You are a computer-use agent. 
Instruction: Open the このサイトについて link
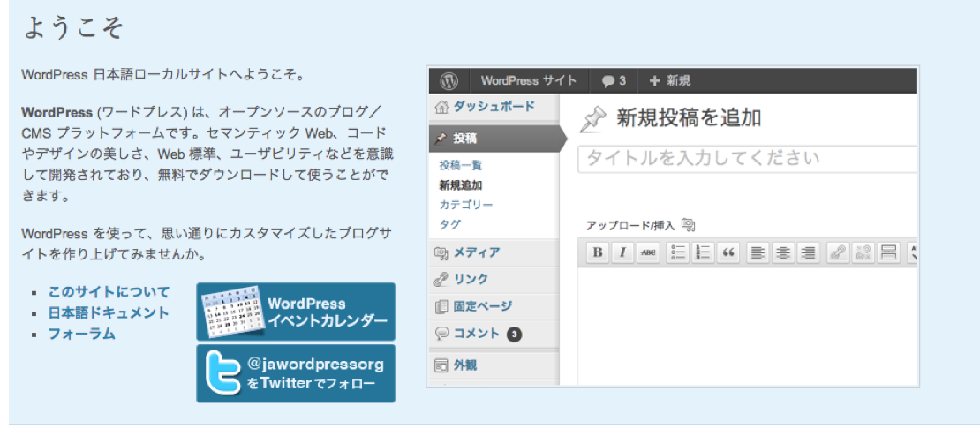[109, 291]
